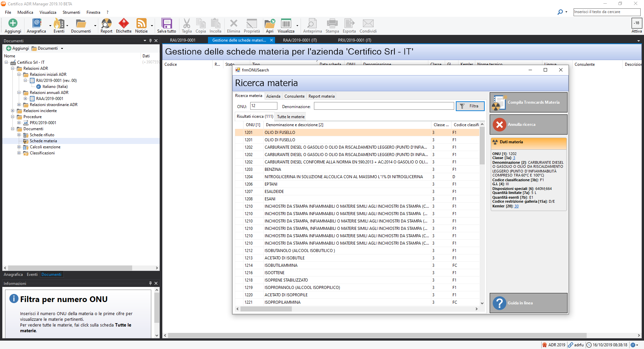Click the Kemler 30 link

(x=516, y=206)
